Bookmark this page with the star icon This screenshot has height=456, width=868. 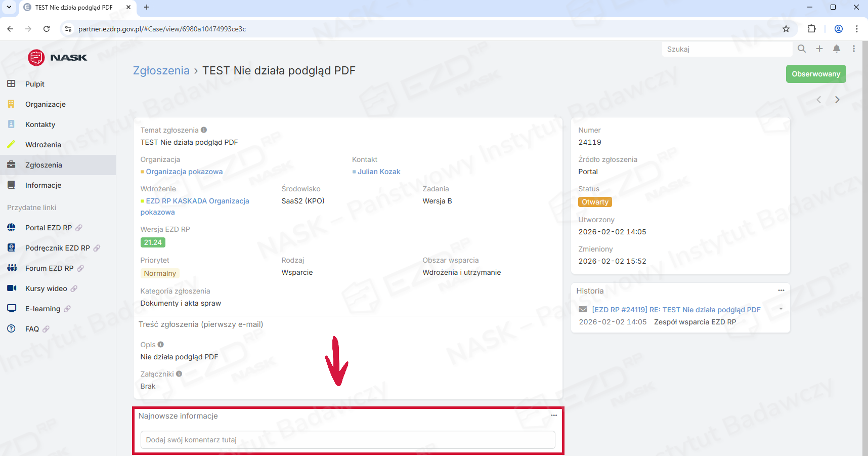[786, 29]
